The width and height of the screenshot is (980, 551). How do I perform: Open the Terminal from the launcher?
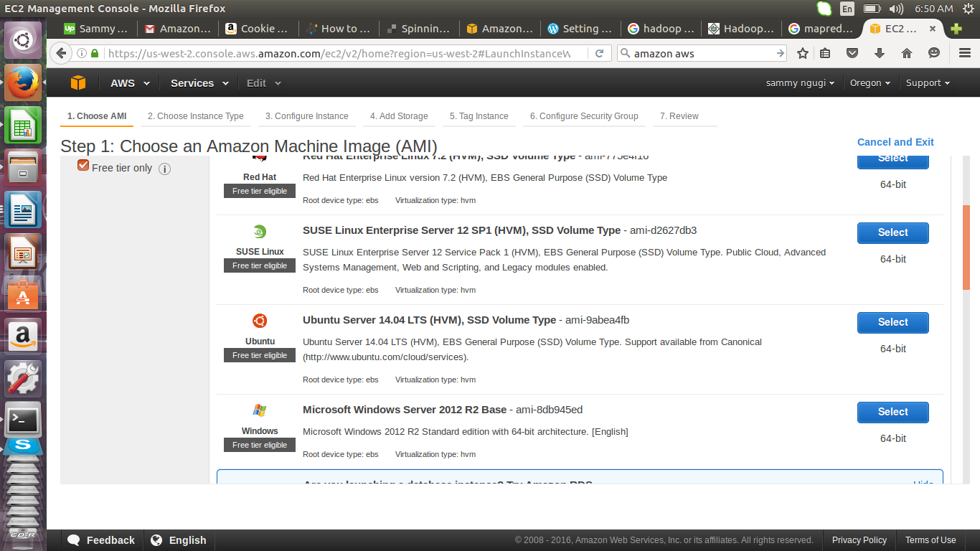pyautogui.click(x=23, y=421)
